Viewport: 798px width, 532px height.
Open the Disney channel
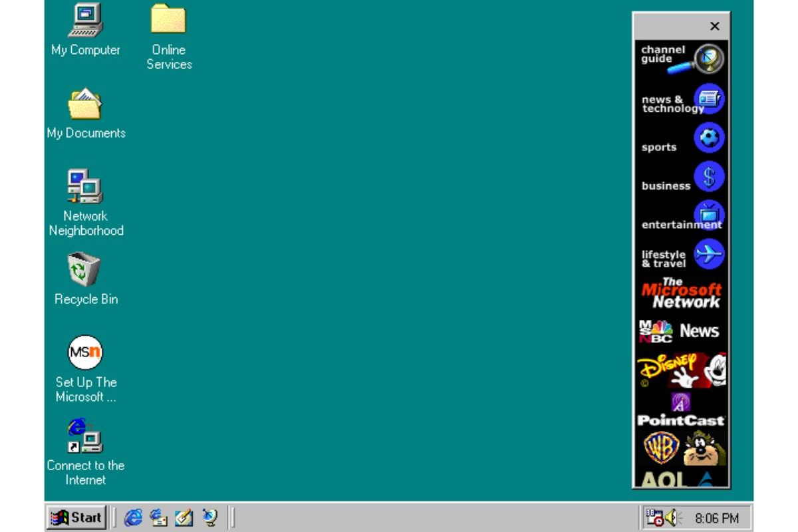(680, 369)
